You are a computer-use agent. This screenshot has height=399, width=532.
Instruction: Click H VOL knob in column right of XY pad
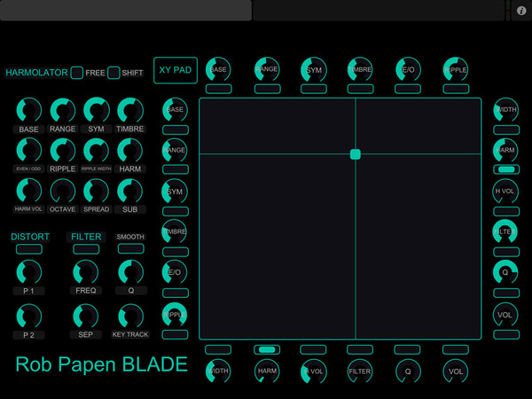pyautogui.click(x=505, y=192)
